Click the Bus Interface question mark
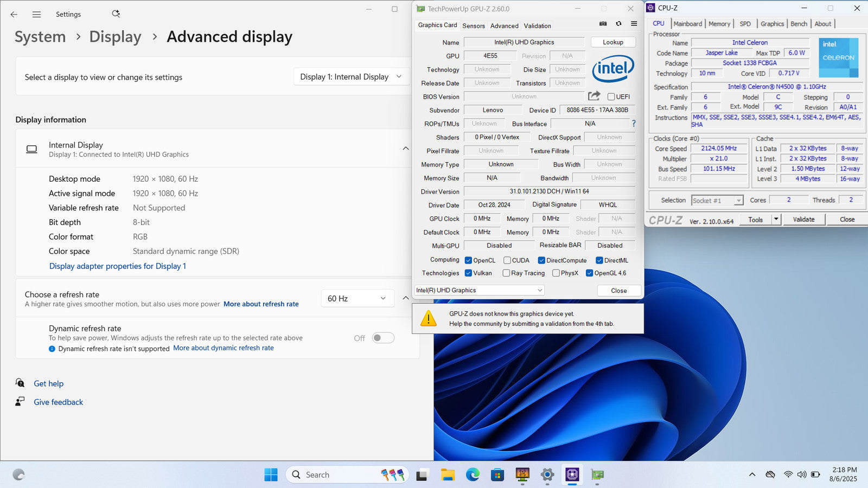The height and width of the screenshot is (488, 868). [634, 124]
